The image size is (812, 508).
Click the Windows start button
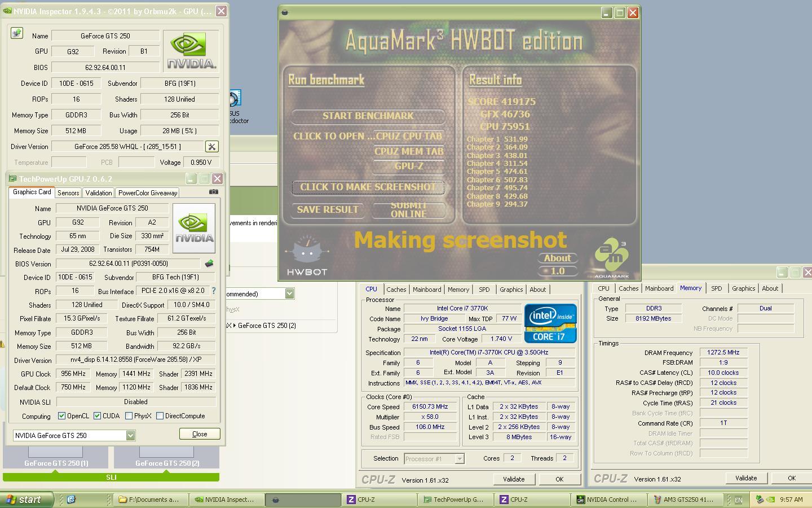click(x=27, y=500)
